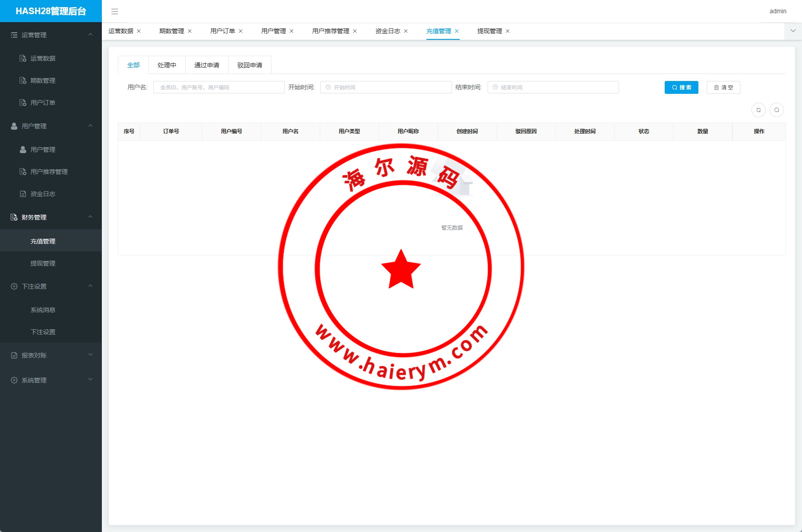Open 提现管理 in the sidebar
This screenshot has width=802, height=532.
tap(43, 263)
